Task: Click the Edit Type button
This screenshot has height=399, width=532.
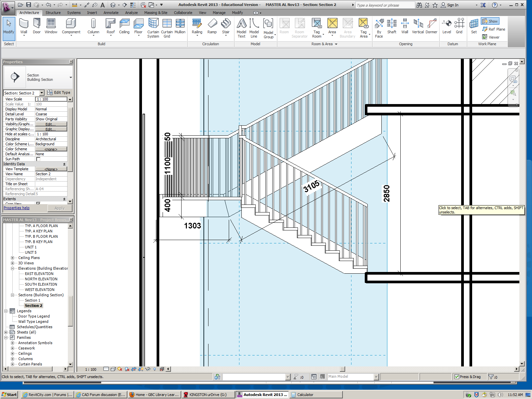Action: click(59, 92)
